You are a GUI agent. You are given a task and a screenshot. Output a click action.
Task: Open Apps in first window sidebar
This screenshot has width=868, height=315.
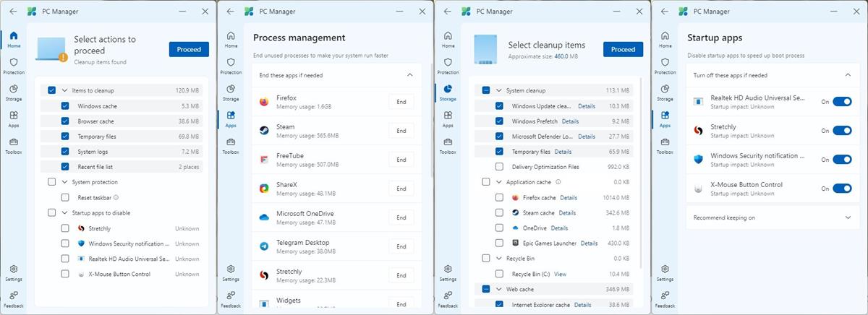[x=14, y=119]
